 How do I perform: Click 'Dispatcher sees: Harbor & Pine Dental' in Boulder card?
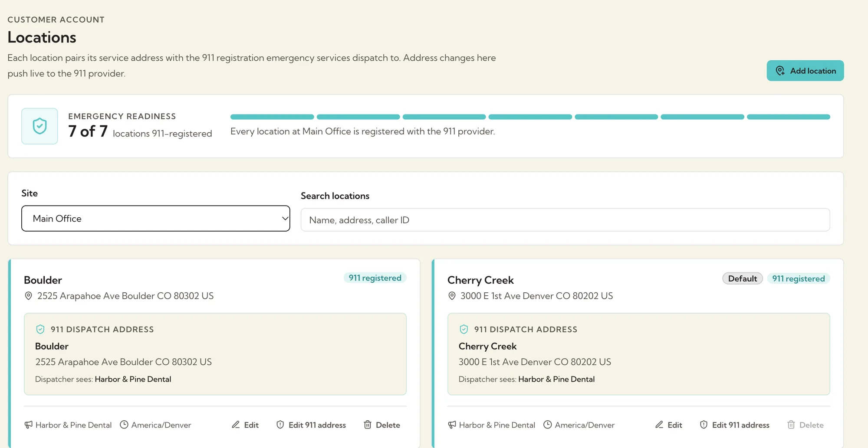pos(103,379)
